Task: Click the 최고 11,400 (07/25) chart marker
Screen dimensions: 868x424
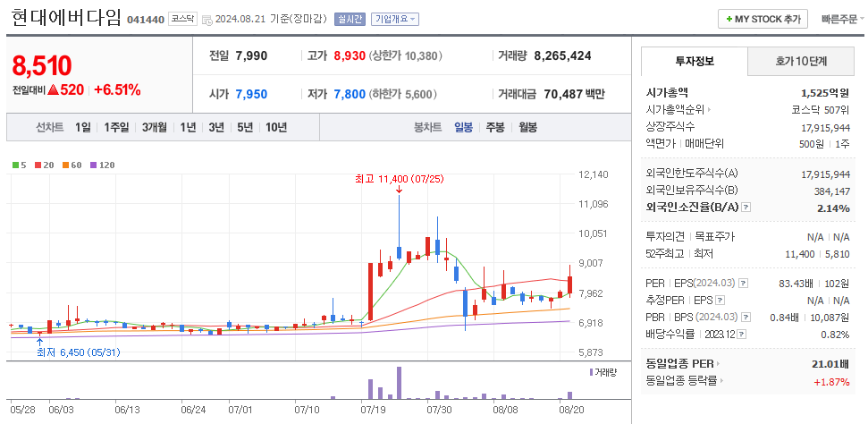Action: coord(399,179)
